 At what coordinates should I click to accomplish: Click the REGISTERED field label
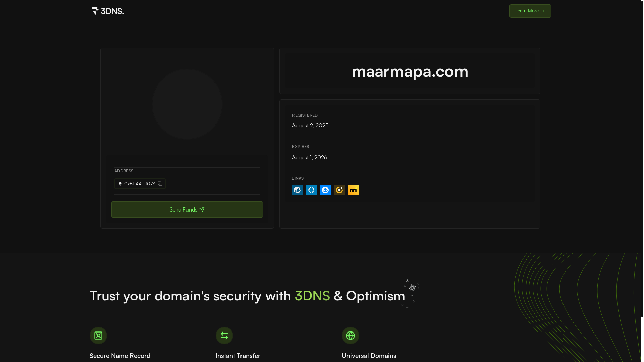[305, 115]
